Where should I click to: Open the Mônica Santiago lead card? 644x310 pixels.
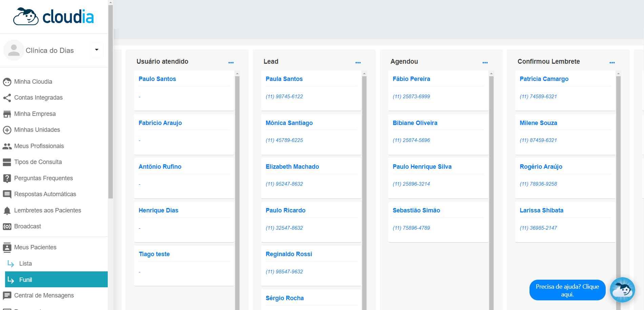click(311, 135)
